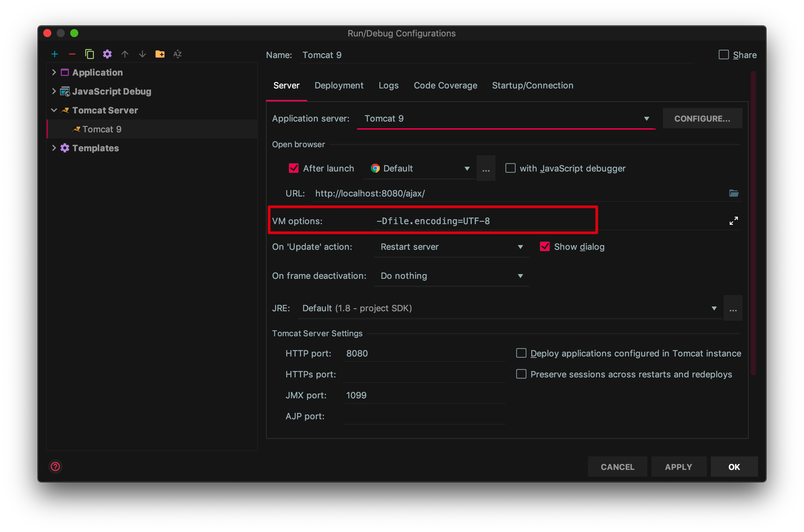Toggle the Share checkbox

point(723,55)
